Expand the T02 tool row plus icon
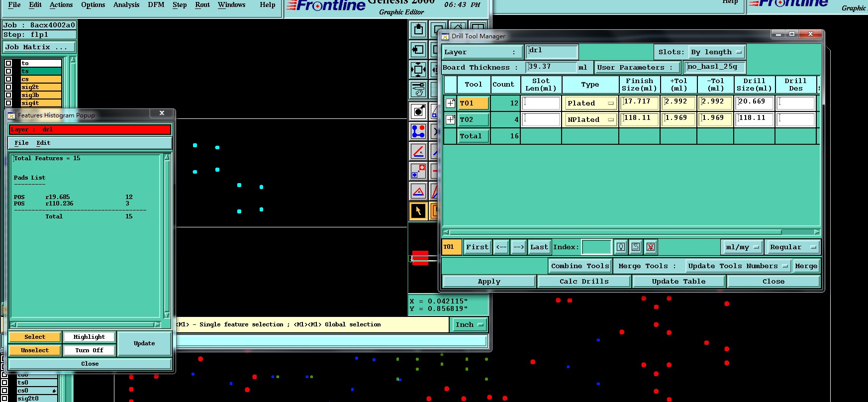Screen dimensions: 868x402 click(450, 119)
